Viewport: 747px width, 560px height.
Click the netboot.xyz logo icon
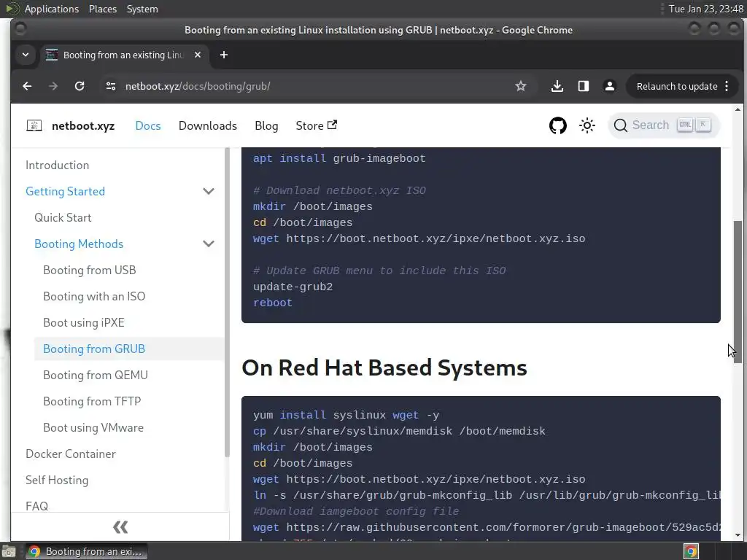click(34, 125)
